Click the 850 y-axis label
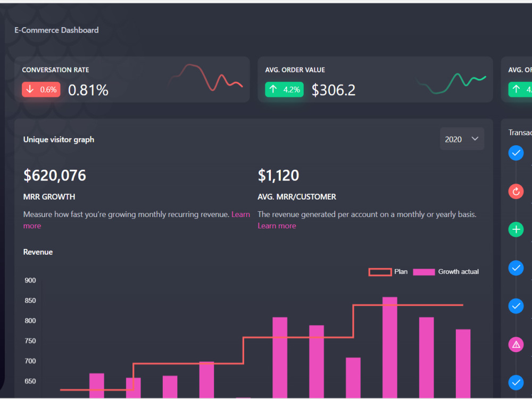Image resolution: width=532 pixels, height=399 pixels. [x=30, y=301]
